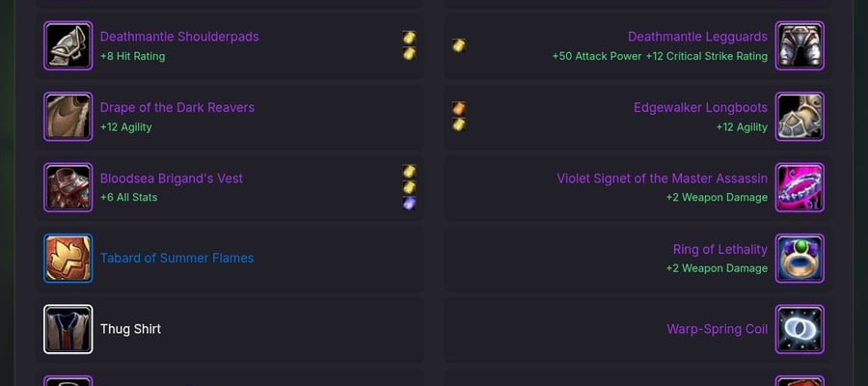Open the Tabard of Summer Flames link
The width and height of the screenshot is (868, 386).
tap(176, 258)
